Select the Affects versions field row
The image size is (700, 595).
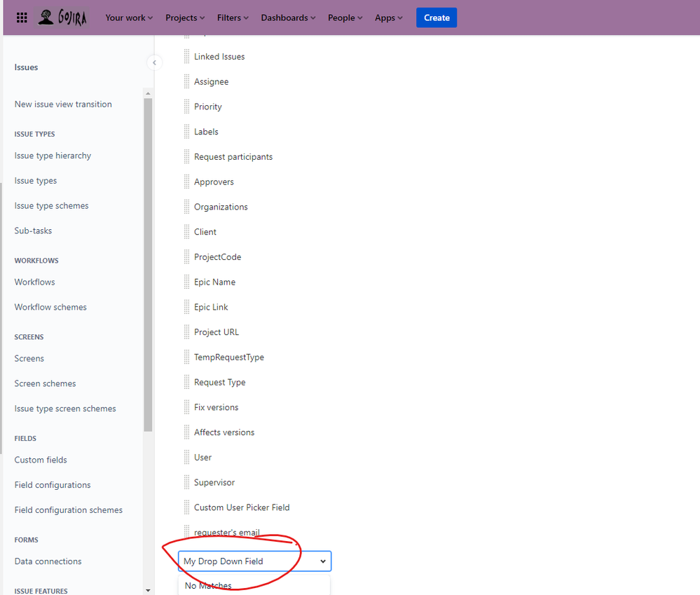[x=224, y=432]
